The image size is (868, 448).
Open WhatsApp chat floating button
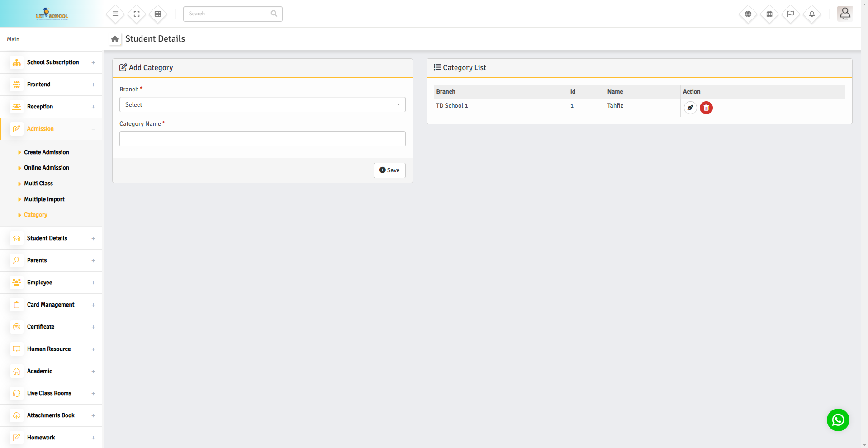click(x=838, y=420)
